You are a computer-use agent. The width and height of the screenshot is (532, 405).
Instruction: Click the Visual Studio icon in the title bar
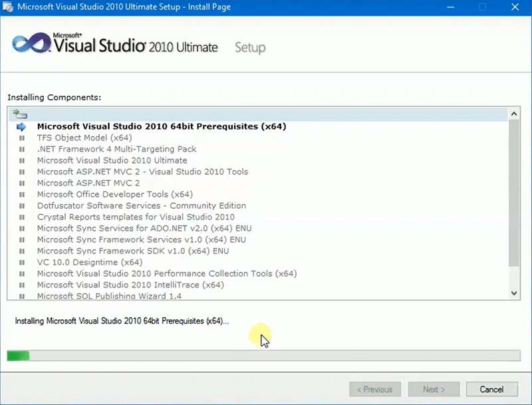[x=7, y=7]
